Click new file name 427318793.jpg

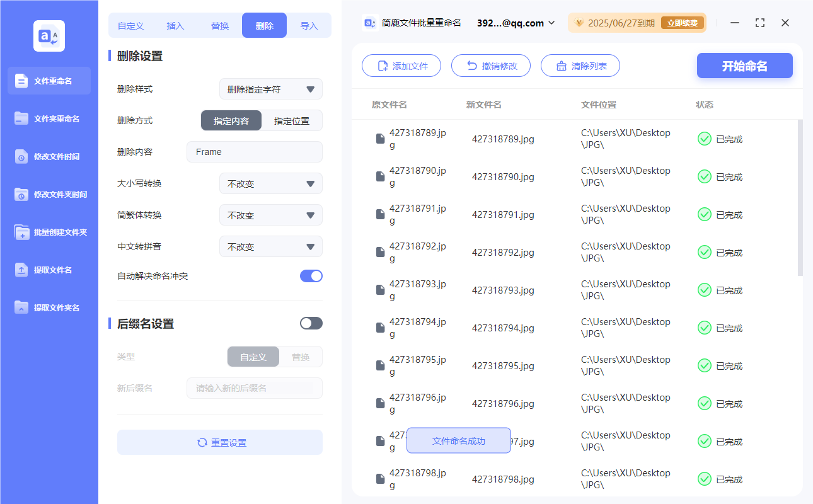(503, 290)
